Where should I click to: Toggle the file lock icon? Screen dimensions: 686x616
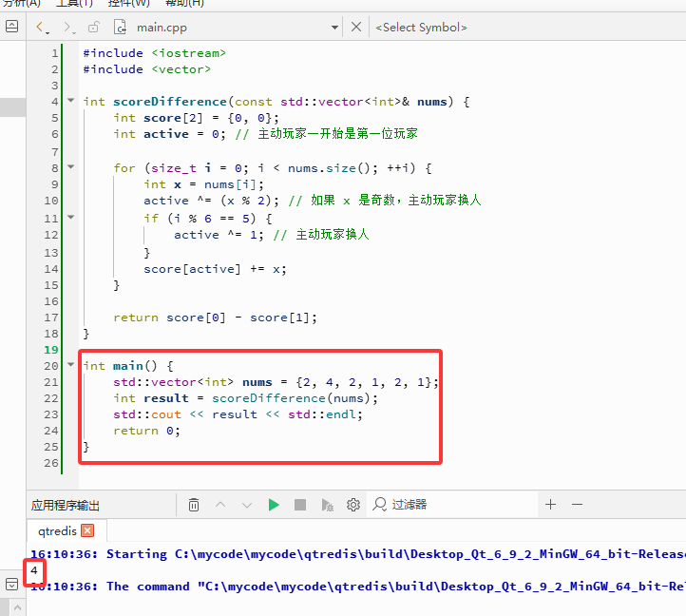coord(94,28)
